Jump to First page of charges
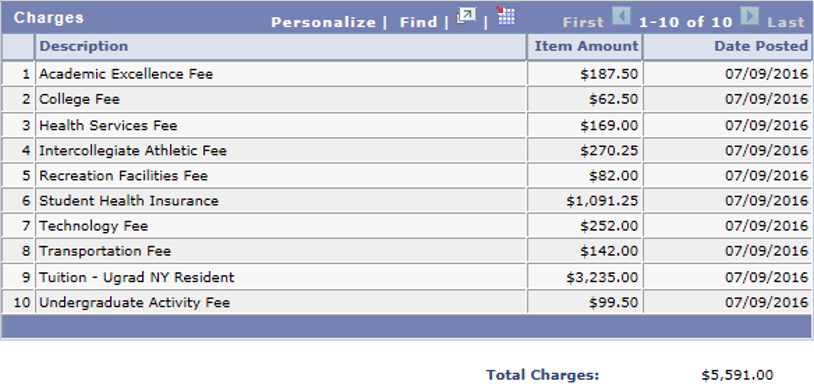Viewport: 814px width, 389px height. tap(583, 22)
